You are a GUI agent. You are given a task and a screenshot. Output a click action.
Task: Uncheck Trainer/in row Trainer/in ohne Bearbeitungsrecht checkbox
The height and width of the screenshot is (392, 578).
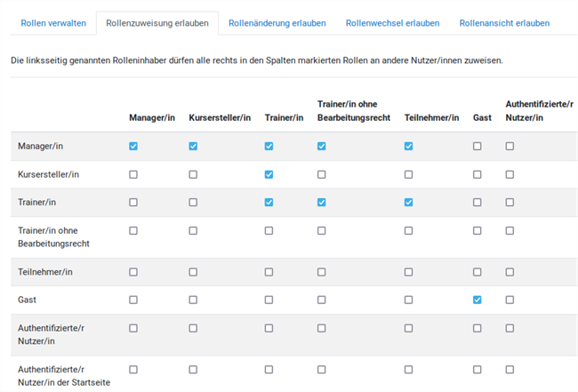[x=322, y=203]
